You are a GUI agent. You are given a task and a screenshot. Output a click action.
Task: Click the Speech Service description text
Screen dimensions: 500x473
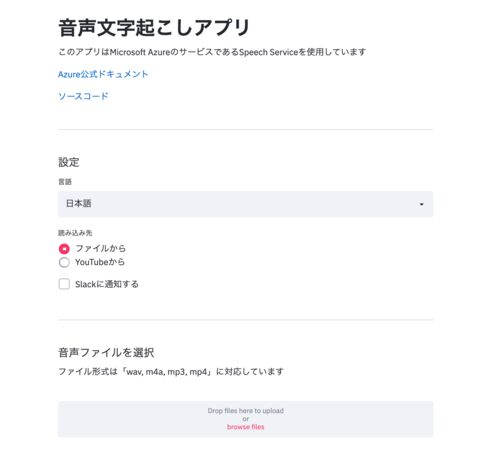(x=212, y=52)
